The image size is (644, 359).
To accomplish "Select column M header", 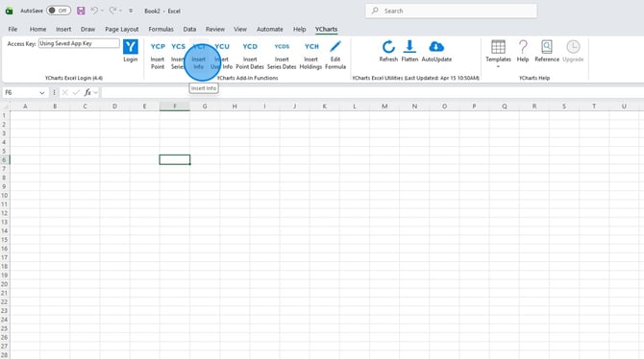I will pyautogui.click(x=384, y=107).
